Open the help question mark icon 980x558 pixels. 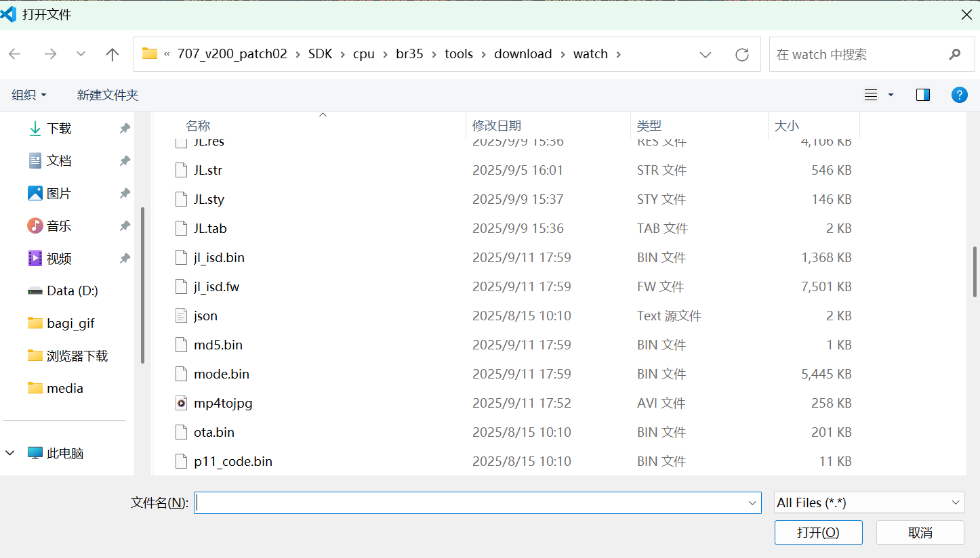pyautogui.click(x=959, y=95)
